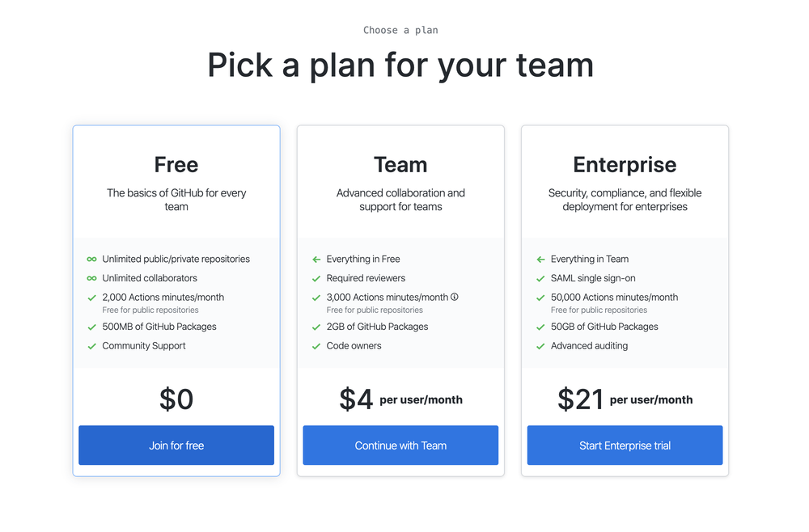Image resolution: width=809 pixels, height=532 pixels.
Task: Select the Enterprise plan heading
Action: click(625, 165)
